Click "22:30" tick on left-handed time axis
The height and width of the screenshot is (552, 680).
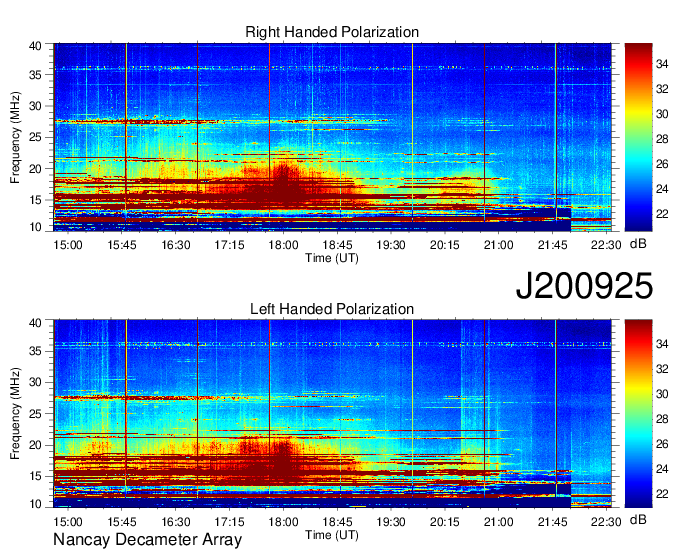coord(606,522)
